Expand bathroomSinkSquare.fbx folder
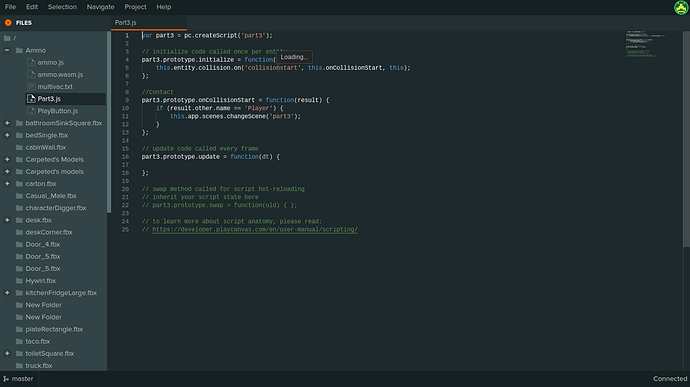The height and width of the screenshot is (387, 690). tap(7, 123)
